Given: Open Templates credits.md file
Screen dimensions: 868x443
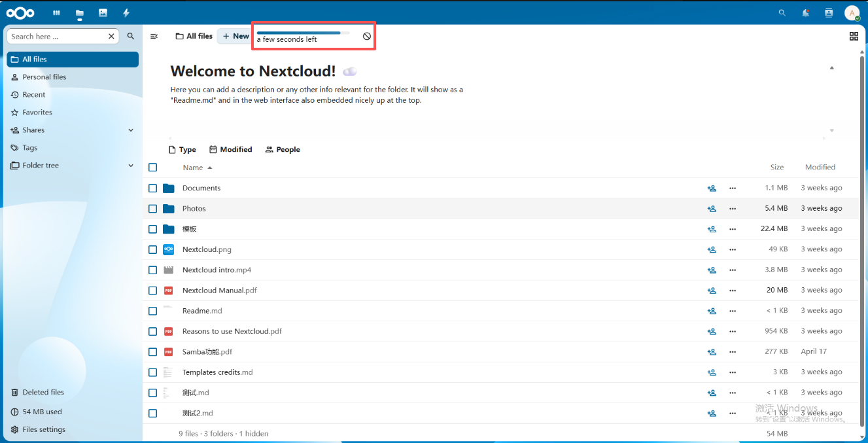Looking at the screenshot, I should click(217, 372).
